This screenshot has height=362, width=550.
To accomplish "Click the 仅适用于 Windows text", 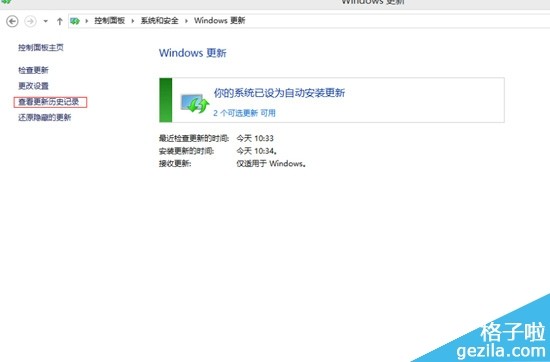I will point(271,163).
